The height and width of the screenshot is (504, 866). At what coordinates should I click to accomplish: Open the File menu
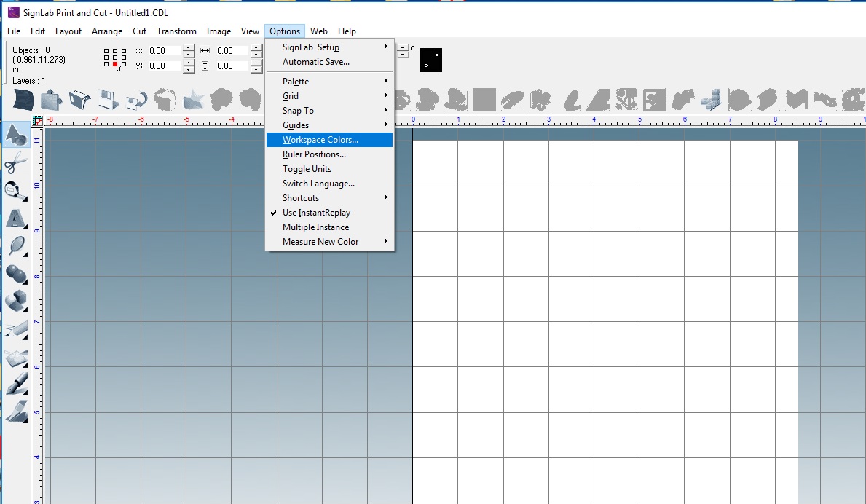tap(14, 31)
